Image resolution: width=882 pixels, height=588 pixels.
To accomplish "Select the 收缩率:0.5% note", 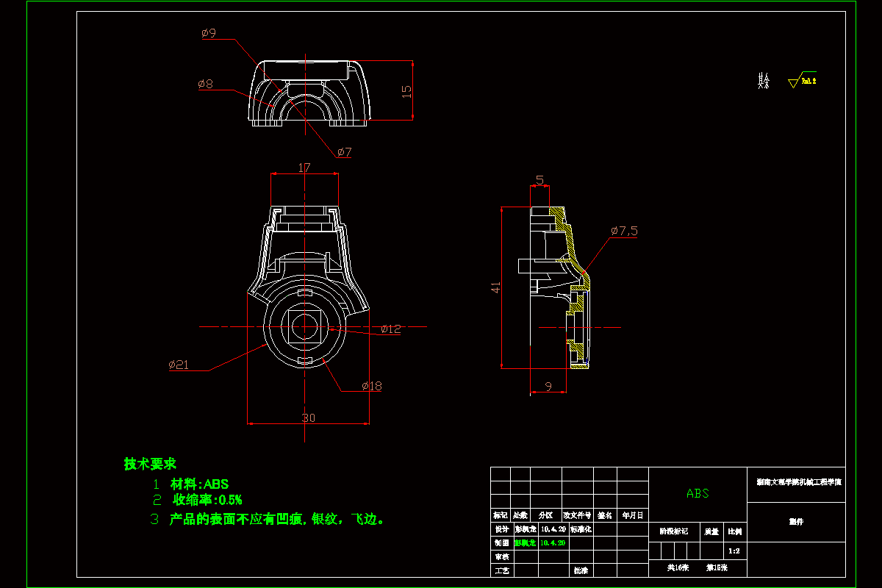I will 209,500.
